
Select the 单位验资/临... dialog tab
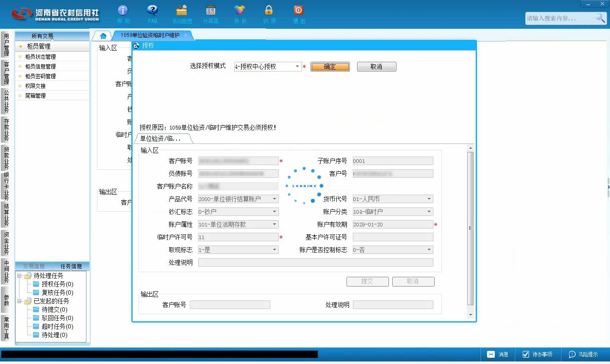(163, 138)
